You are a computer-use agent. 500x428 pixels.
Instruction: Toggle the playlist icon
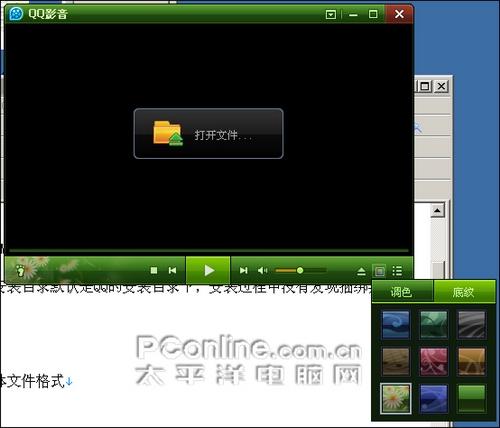tap(397, 271)
